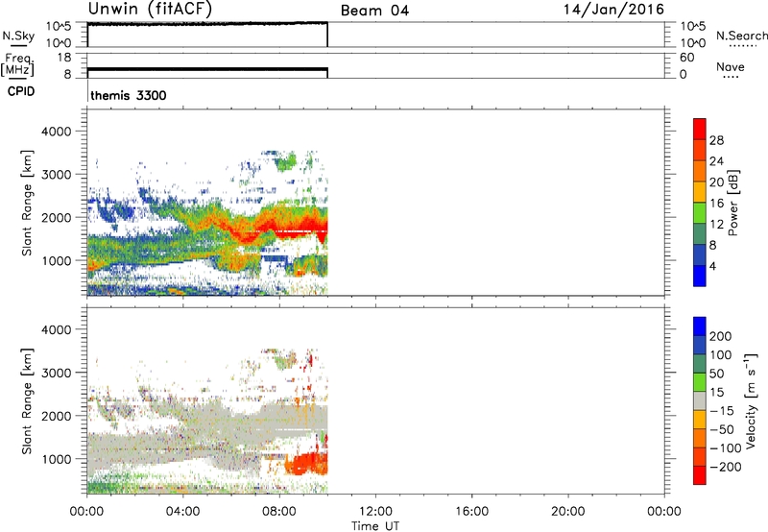Click the power colorbar blue 4 dB segment
Image resolution: width=768 pixels, height=532 pixels.
(700, 276)
